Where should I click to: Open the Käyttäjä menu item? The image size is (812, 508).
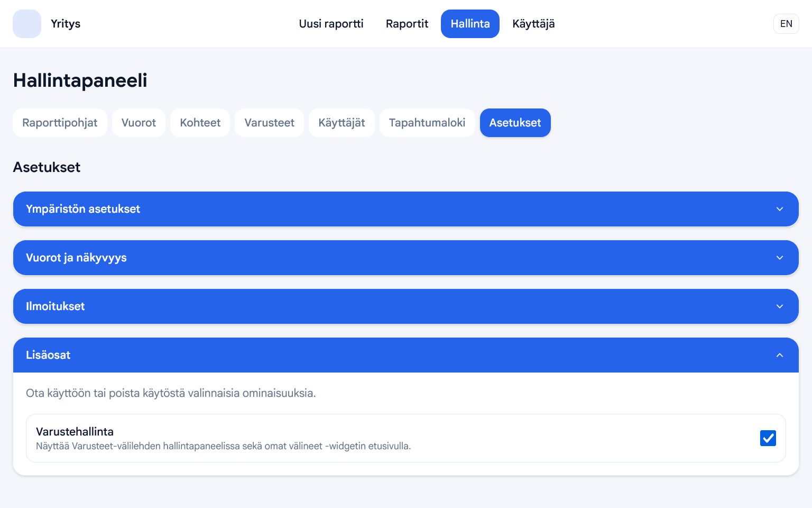click(533, 24)
